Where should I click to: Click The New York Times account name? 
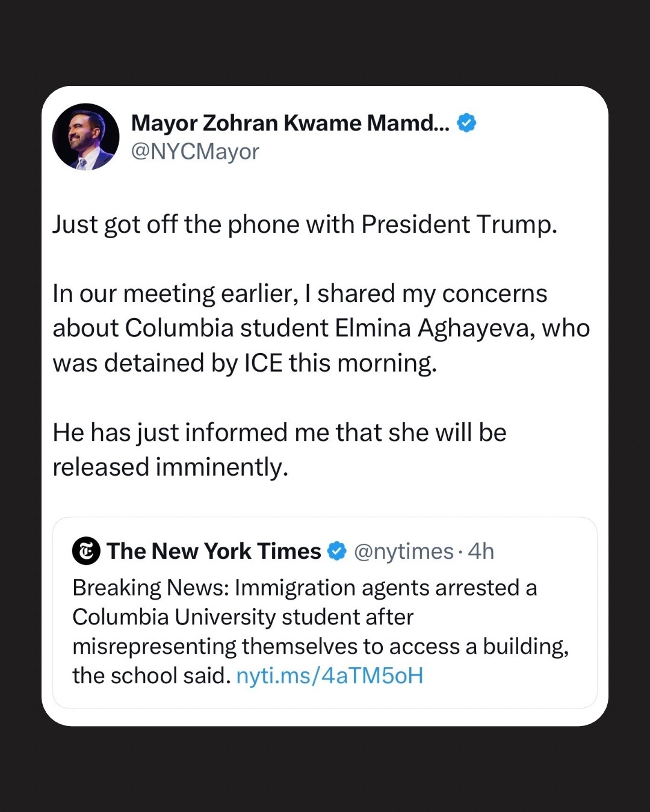[214, 551]
